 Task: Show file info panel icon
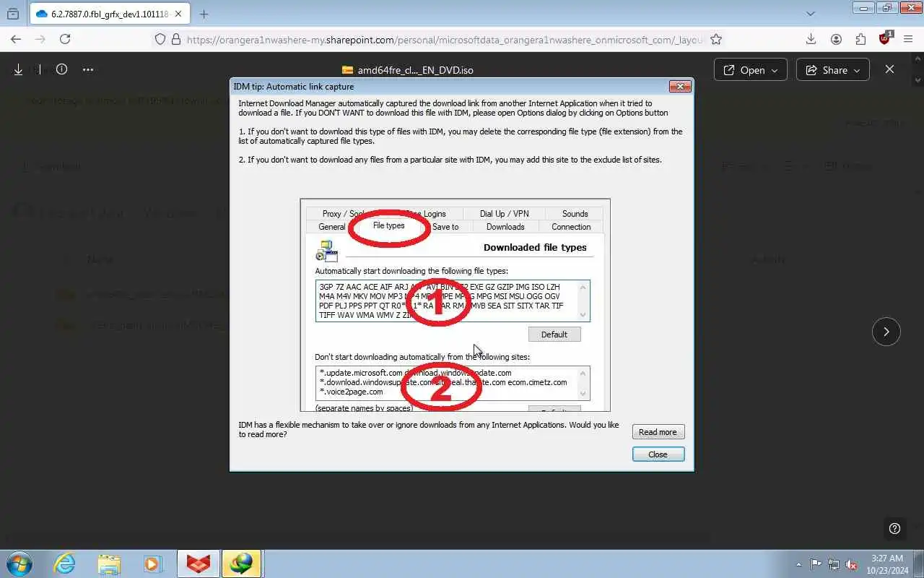tap(61, 69)
